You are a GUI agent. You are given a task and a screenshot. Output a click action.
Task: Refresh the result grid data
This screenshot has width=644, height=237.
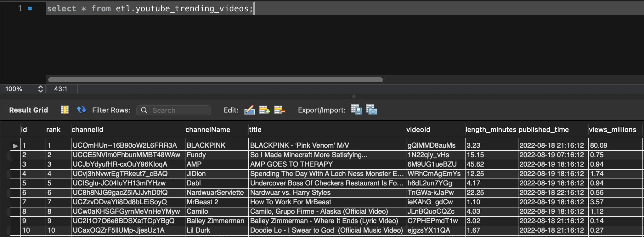point(81,110)
